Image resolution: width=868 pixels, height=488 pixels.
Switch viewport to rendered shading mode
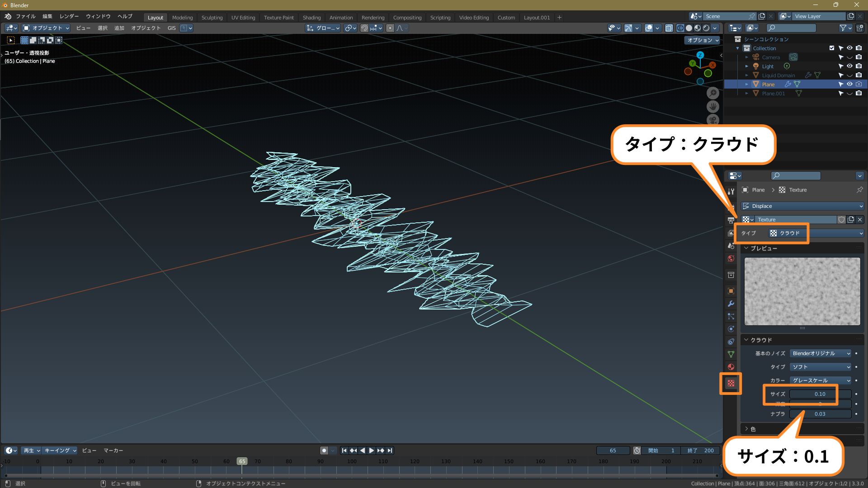706,28
